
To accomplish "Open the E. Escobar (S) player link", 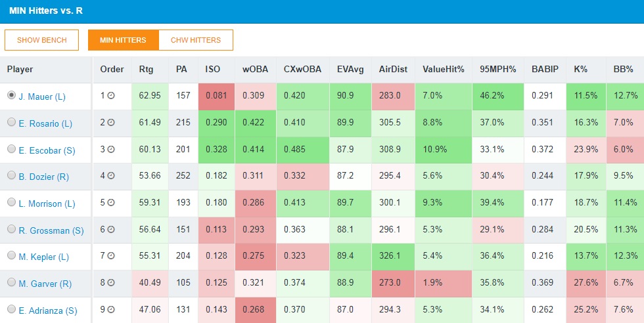I will (x=47, y=150).
